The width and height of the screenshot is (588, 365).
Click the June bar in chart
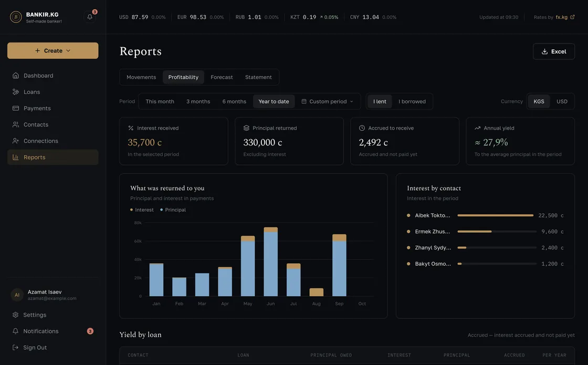[271, 262]
